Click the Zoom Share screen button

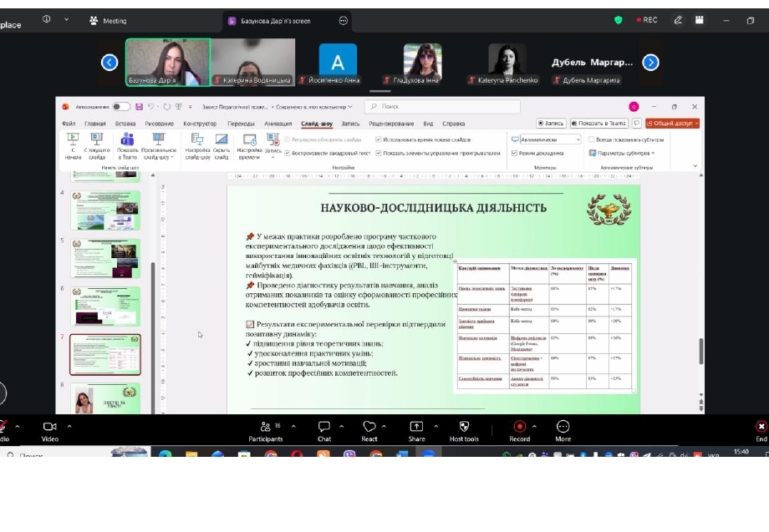click(416, 431)
